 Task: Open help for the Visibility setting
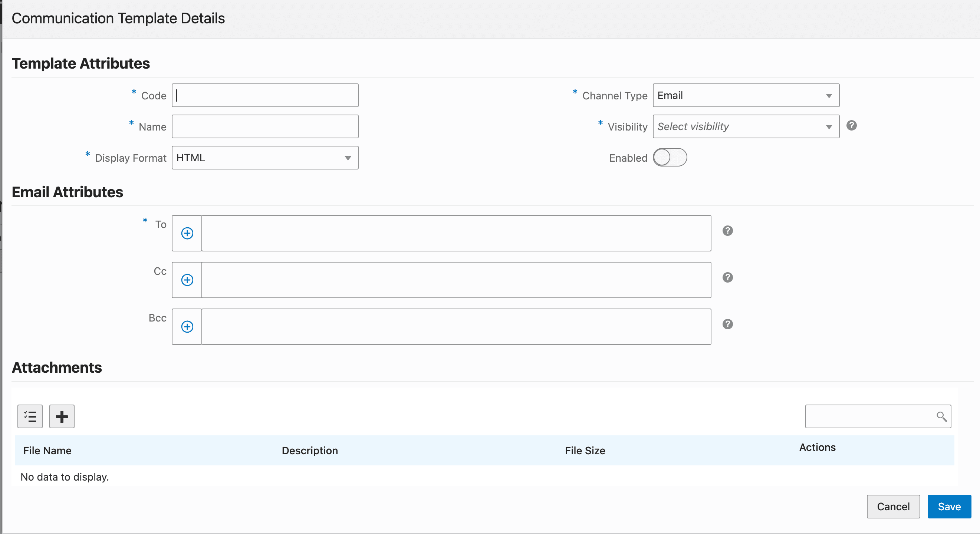pyautogui.click(x=851, y=126)
